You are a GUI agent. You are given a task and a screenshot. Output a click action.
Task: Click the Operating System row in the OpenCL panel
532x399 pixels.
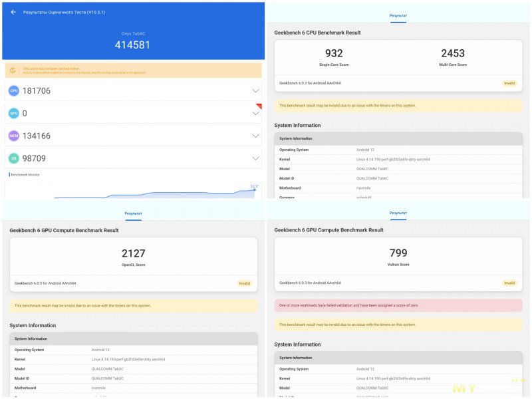tap(134, 350)
